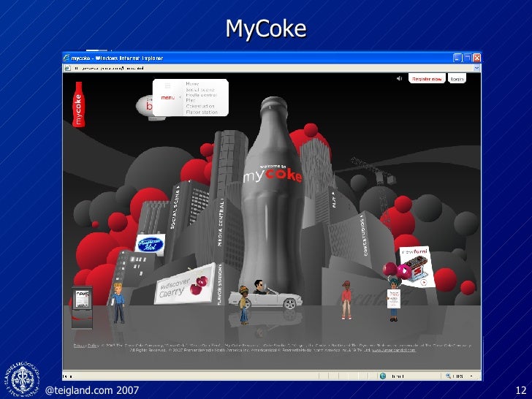The width and height of the screenshot is (532, 399).
Task: Open the Privacy Policy footer link
Action: tap(86, 346)
